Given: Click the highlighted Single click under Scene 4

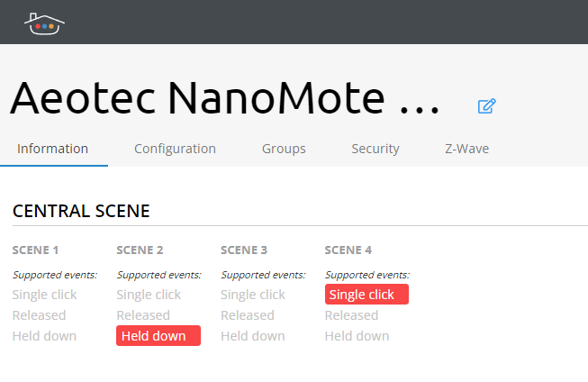Looking at the screenshot, I should pyautogui.click(x=366, y=295).
